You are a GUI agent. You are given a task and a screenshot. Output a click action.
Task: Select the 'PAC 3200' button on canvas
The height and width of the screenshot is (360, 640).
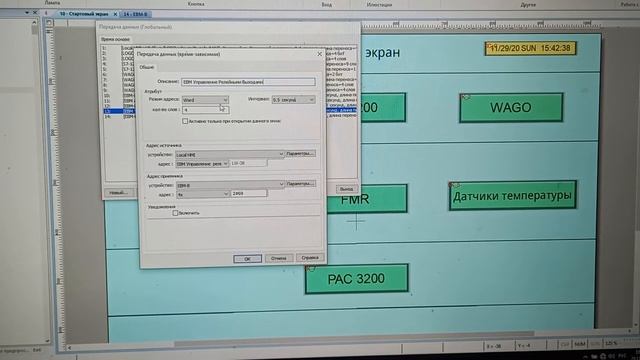coord(357,279)
